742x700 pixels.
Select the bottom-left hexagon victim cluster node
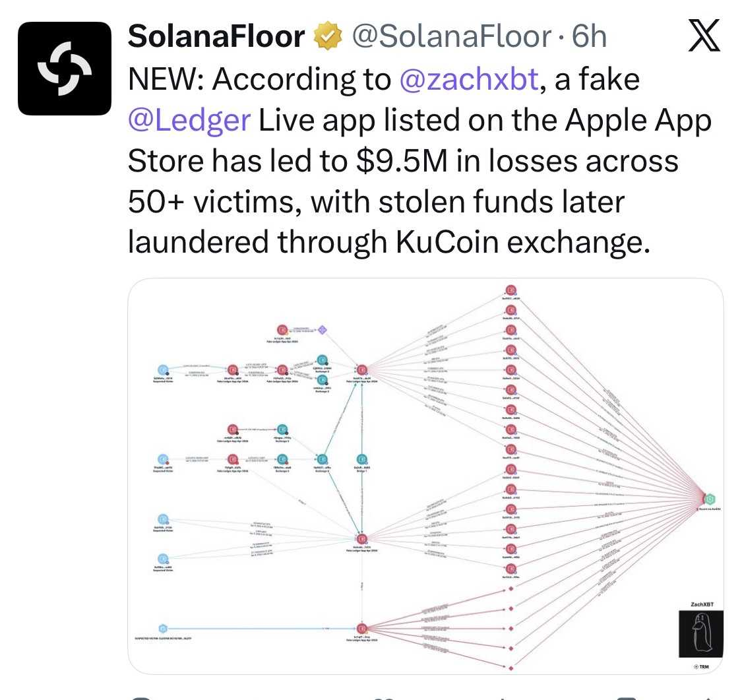point(163,629)
